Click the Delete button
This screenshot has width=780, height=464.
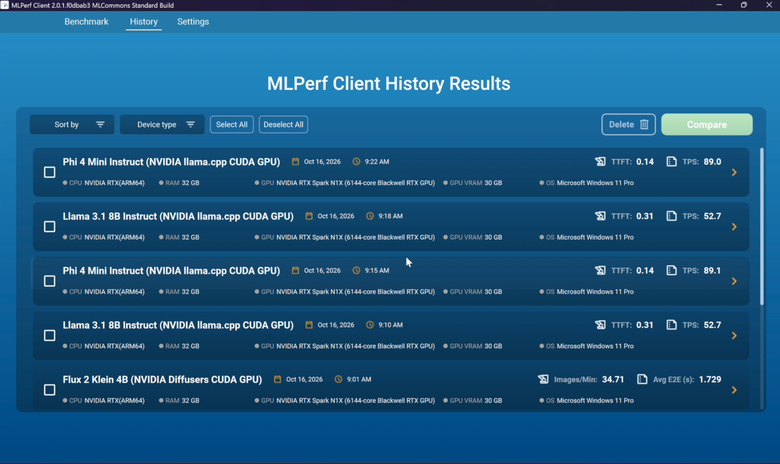pyautogui.click(x=628, y=124)
